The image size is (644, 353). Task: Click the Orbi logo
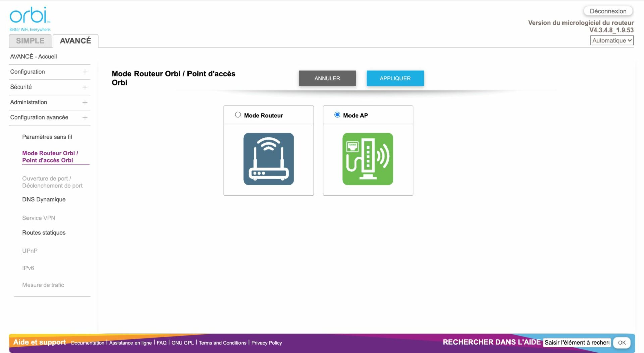(x=30, y=18)
